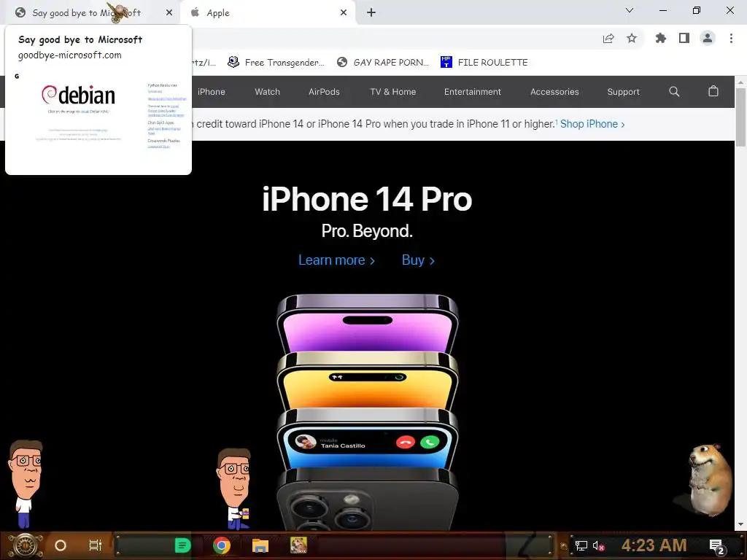Follow the 'Shop iPhone' link
Viewport: 747px width, 560px height.
coord(592,124)
